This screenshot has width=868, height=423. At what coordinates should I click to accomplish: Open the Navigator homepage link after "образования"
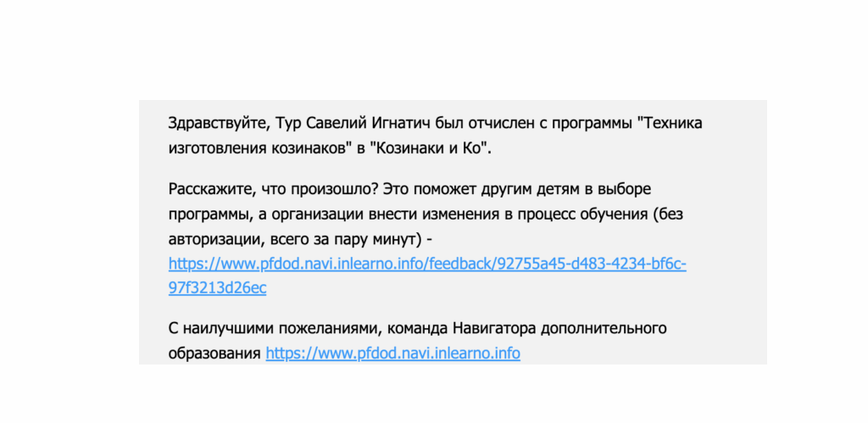[393, 353]
